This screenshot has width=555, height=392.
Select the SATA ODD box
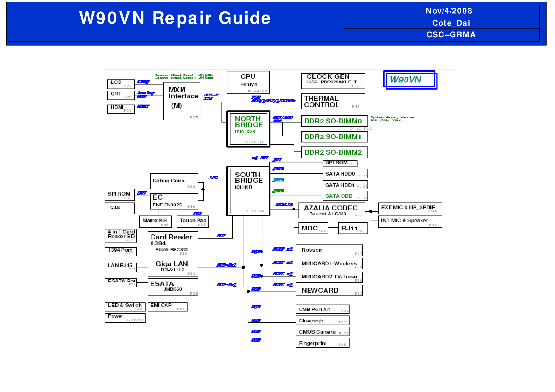[345, 196]
